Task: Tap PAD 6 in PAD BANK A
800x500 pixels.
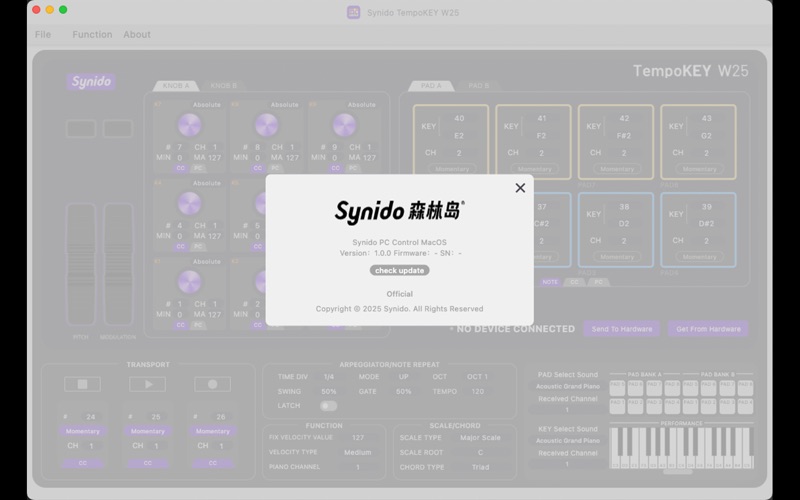Action: click(636, 388)
